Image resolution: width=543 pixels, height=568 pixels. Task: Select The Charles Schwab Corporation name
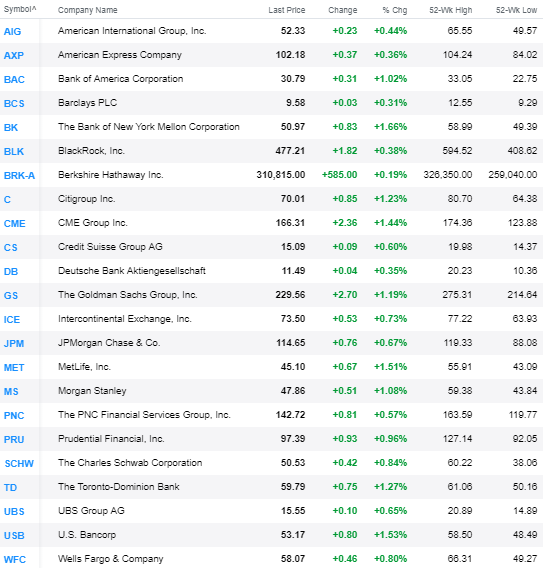[130, 463]
